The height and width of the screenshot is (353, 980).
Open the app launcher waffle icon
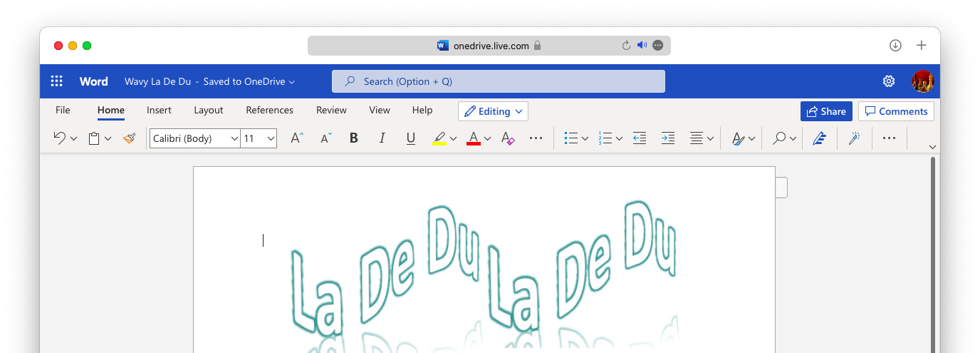tap(57, 81)
